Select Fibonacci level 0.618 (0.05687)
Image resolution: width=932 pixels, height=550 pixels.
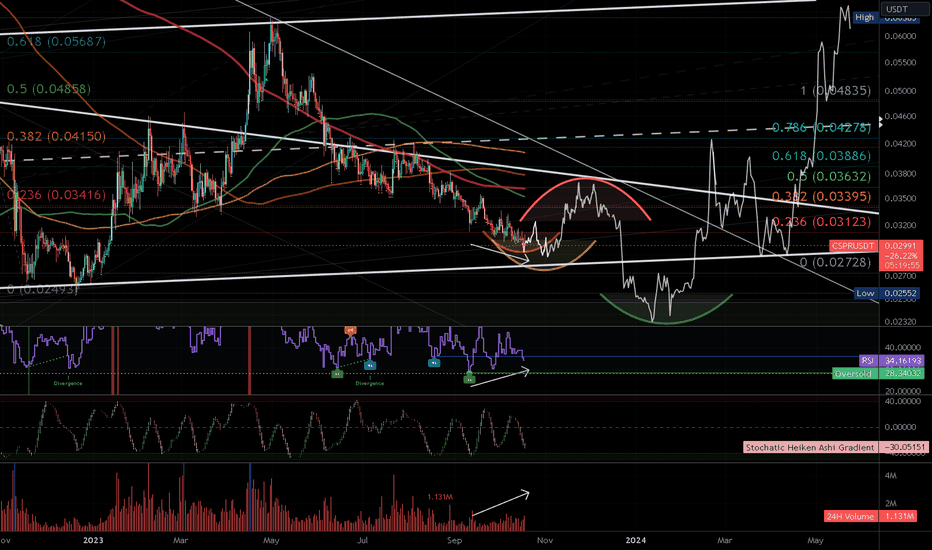click(56, 42)
